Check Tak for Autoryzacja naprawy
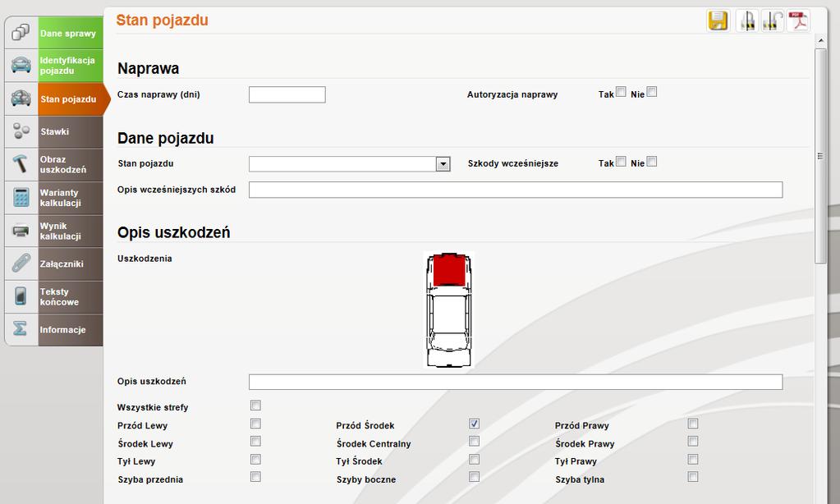 621,92
